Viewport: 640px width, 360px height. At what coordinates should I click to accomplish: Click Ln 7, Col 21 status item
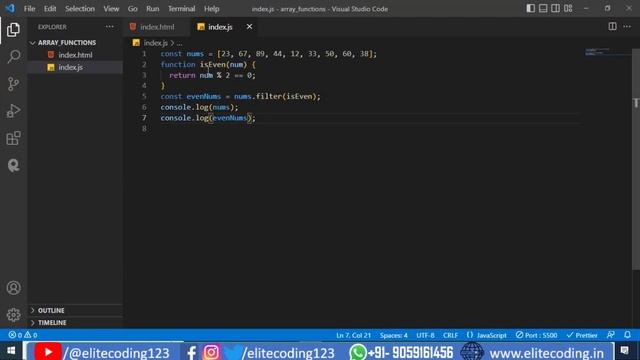point(353,335)
